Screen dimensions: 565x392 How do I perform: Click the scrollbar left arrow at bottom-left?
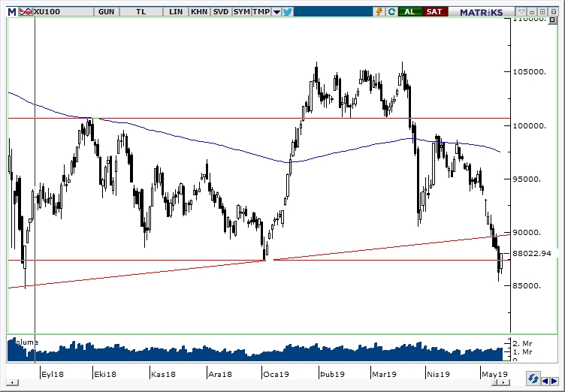pos(12,383)
